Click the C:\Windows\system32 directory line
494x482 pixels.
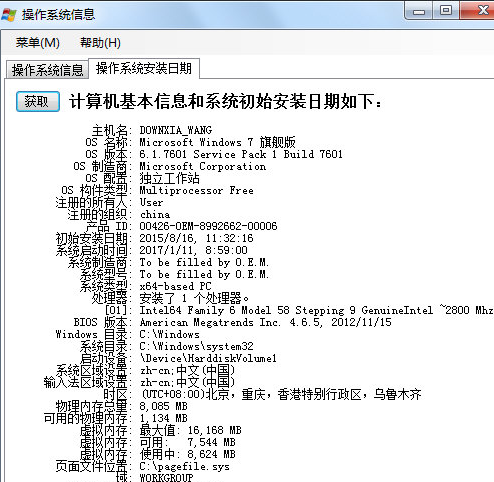click(x=196, y=346)
